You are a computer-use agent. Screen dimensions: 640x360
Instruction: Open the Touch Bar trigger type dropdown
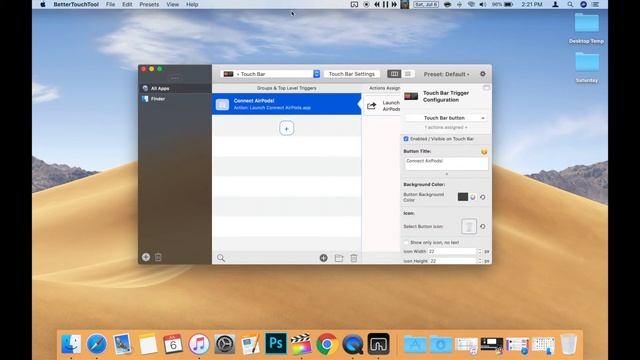(270, 74)
